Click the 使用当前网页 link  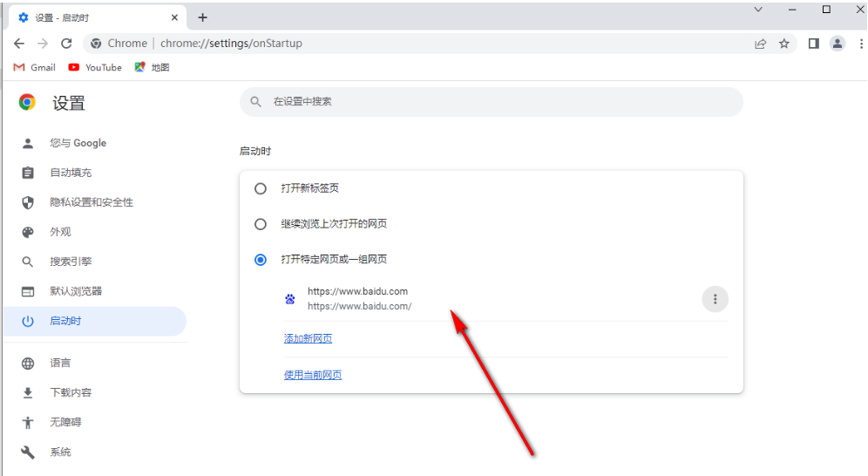313,375
